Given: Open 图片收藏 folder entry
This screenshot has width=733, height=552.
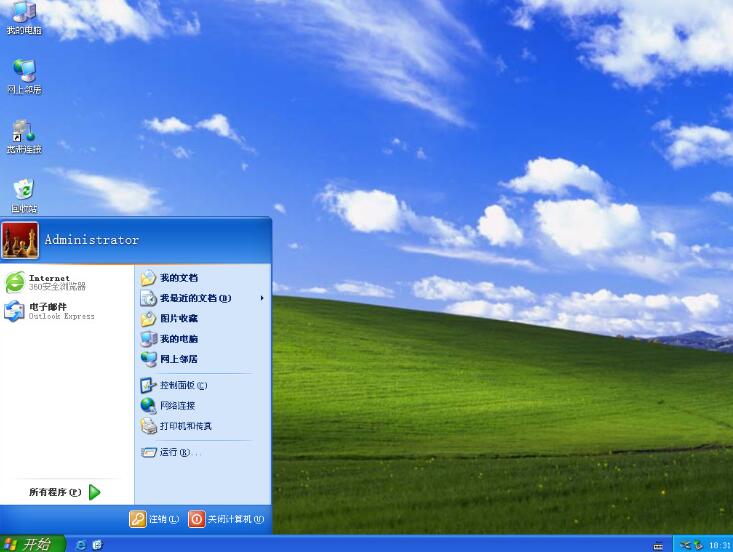Looking at the screenshot, I should coord(202,318).
